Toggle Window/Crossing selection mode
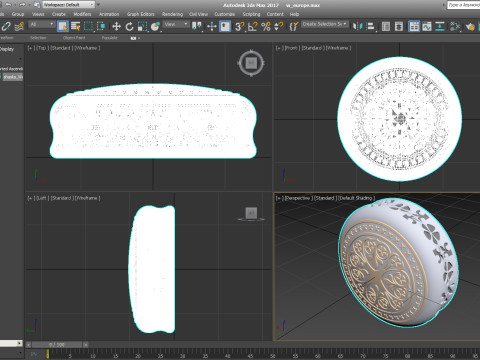The height and width of the screenshot is (360, 480). point(101,26)
